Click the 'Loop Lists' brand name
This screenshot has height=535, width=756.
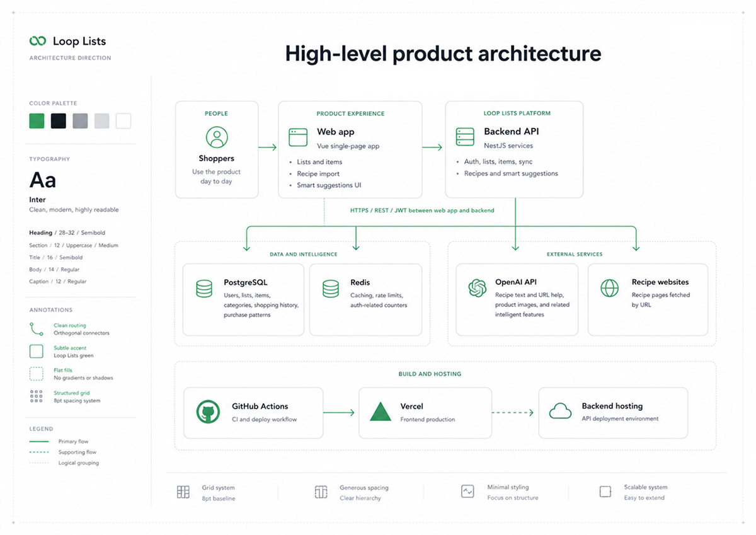pos(79,42)
